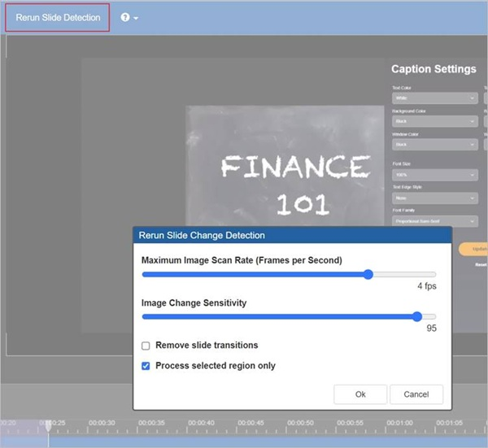Click the Reset link in caption settings

[481, 264]
